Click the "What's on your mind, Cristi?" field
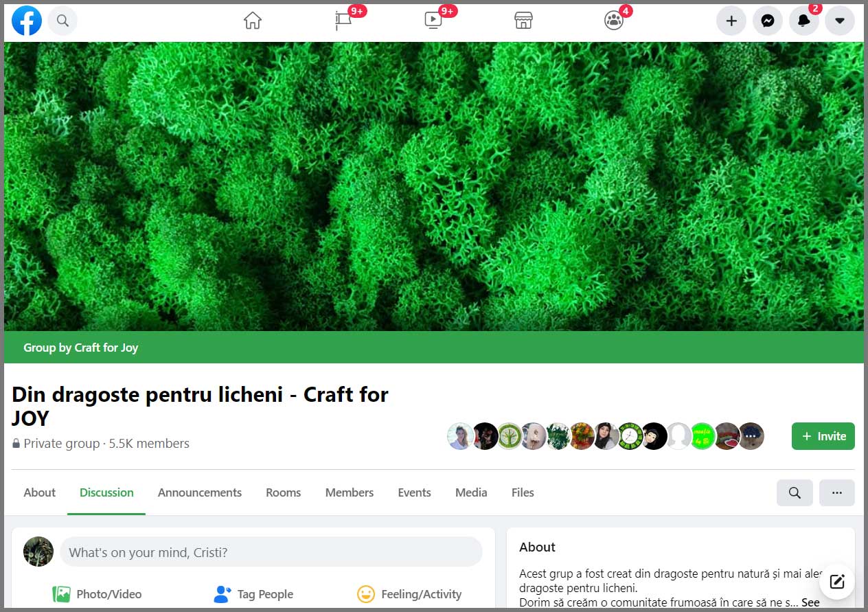Viewport: 868px width, 612px height. pyautogui.click(x=271, y=552)
